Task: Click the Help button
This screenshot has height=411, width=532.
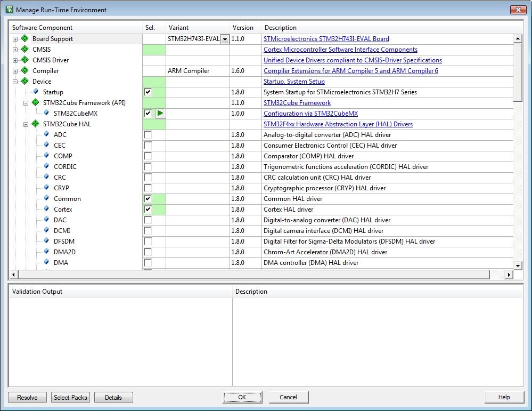Action: [504, 397]
